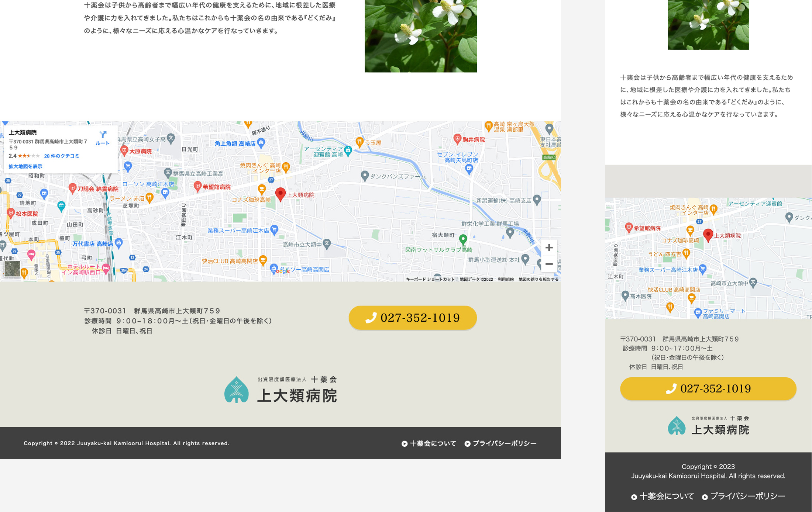Click the 希望館病院 hospital marker on large map
This screenshot has height=512, width=812.
pos(197,186)
